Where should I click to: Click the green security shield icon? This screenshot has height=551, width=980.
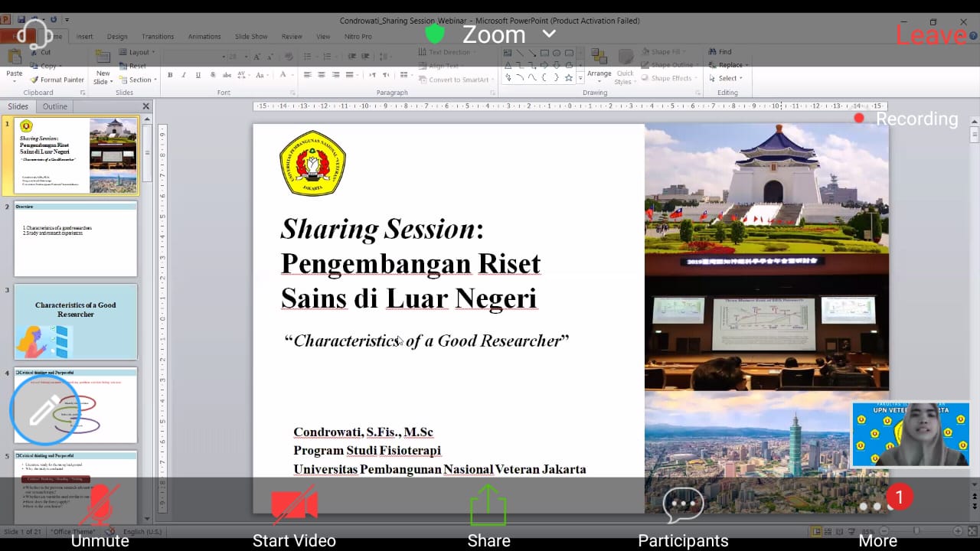point(435,34)
